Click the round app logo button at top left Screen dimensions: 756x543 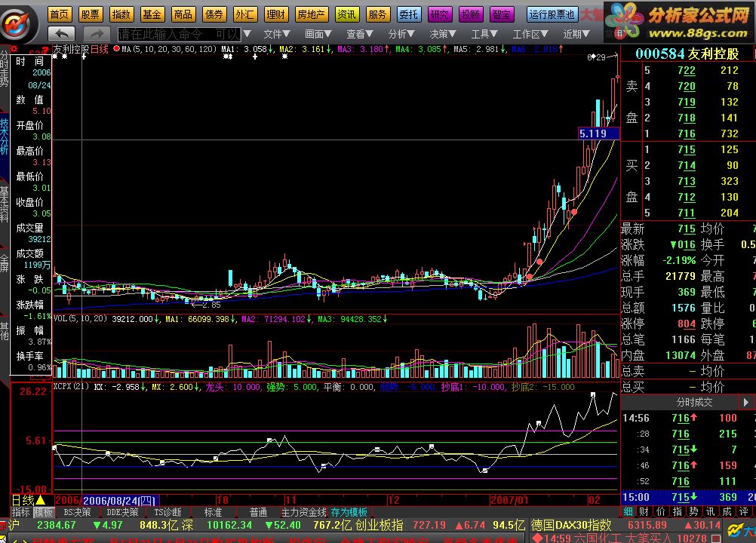click(17, 23)
